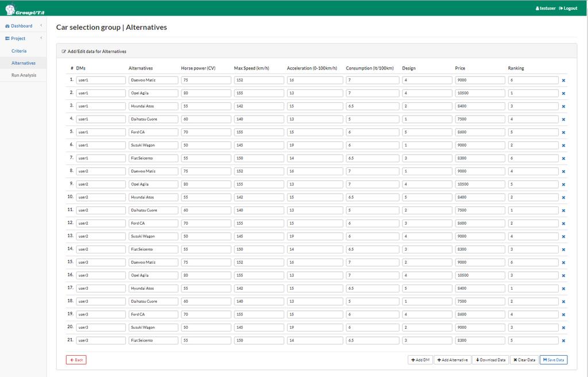Select Alternatives in sidebar
Image resolution: width=588 pixels, height=377 pixels.
[x=23, y=63]
